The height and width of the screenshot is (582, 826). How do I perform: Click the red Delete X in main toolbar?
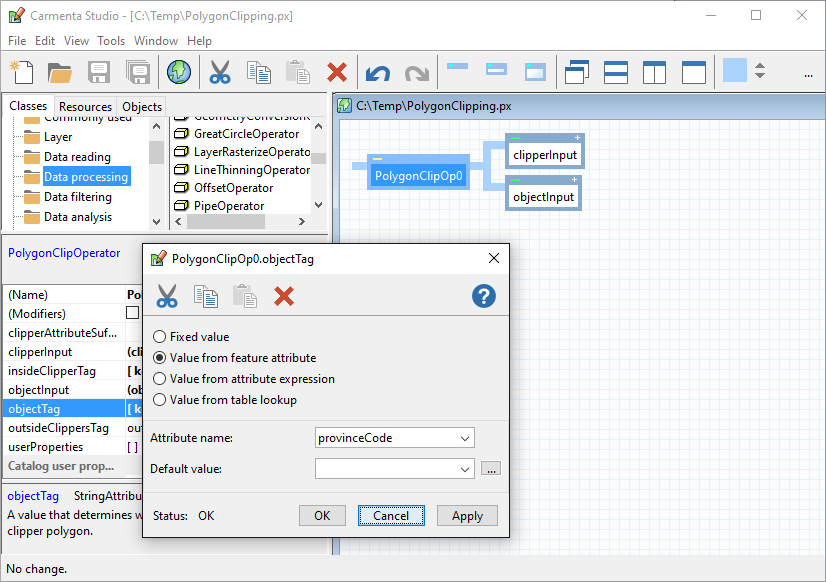(x=337, y=72)
